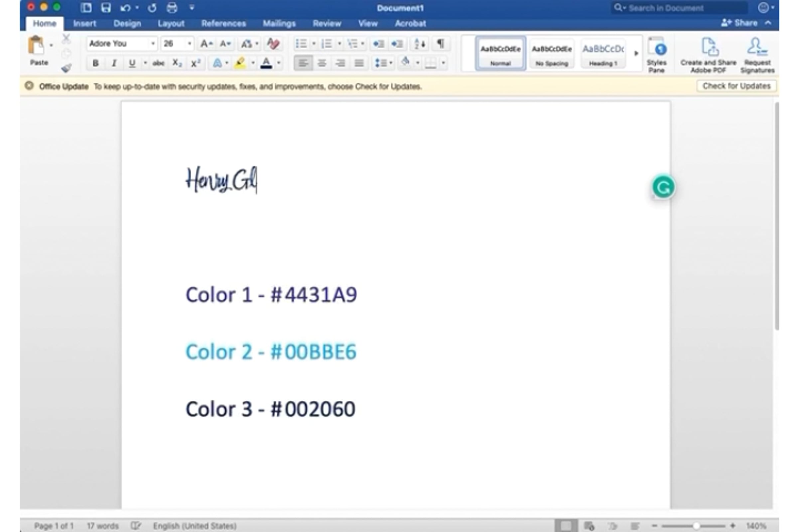Open the Grammarly widget
Screen dimensions: 798x532
663,187
